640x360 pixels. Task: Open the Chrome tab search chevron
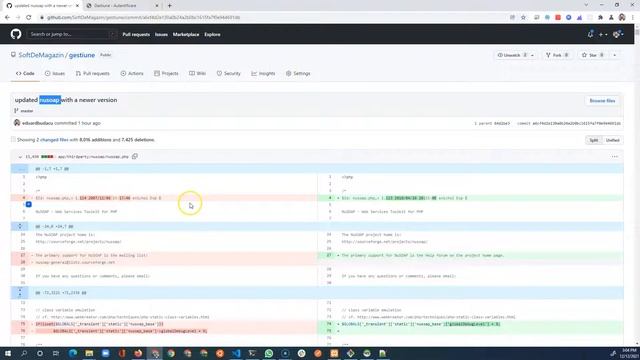586,5
